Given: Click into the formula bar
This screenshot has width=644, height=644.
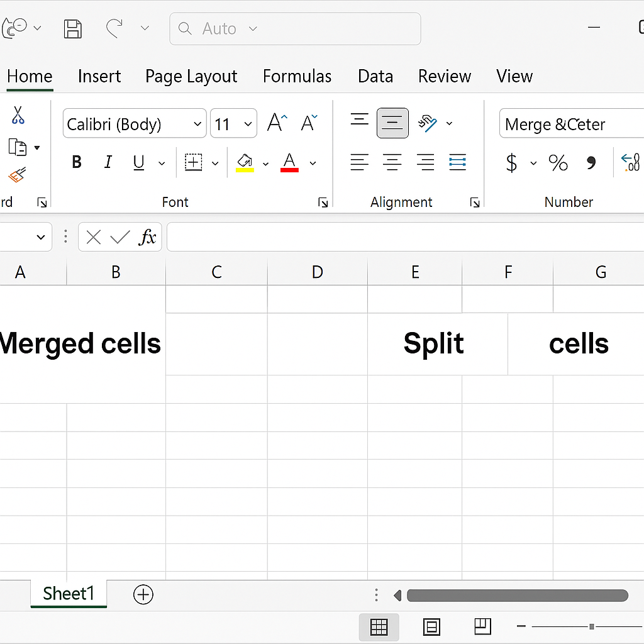Looking at the screenshot, I should click(x=406, y=236).
